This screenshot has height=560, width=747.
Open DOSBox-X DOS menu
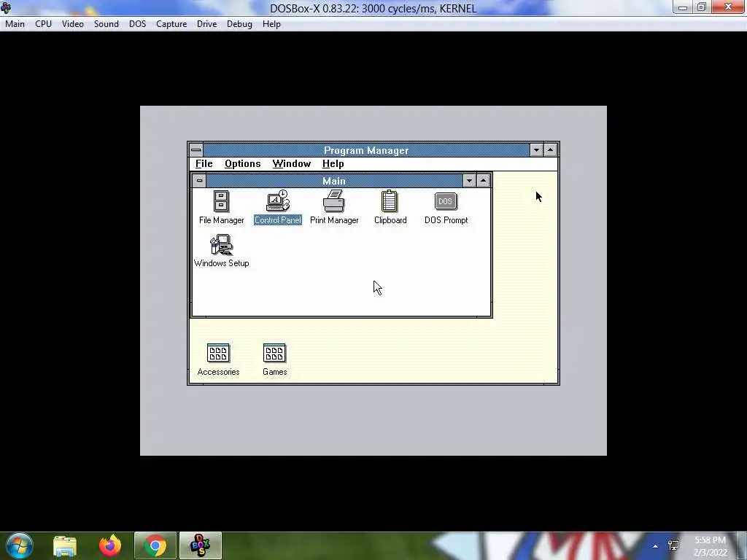coord(137,24)
